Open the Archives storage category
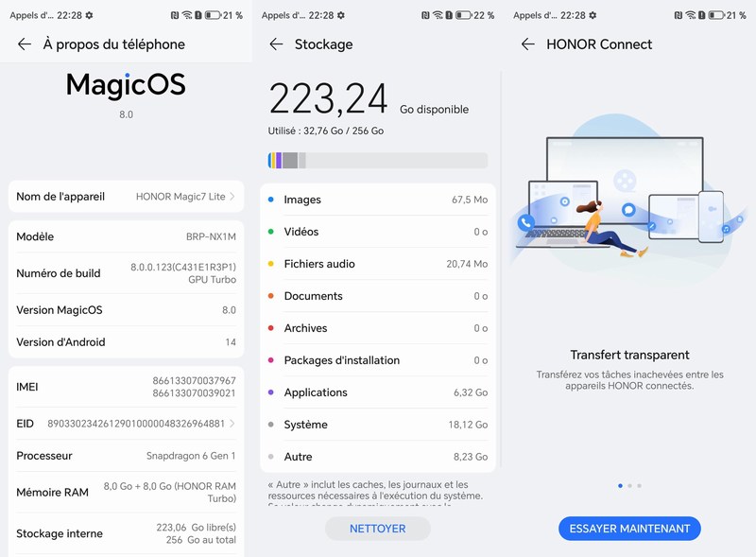756x557 pixels. tap(378, 328)
